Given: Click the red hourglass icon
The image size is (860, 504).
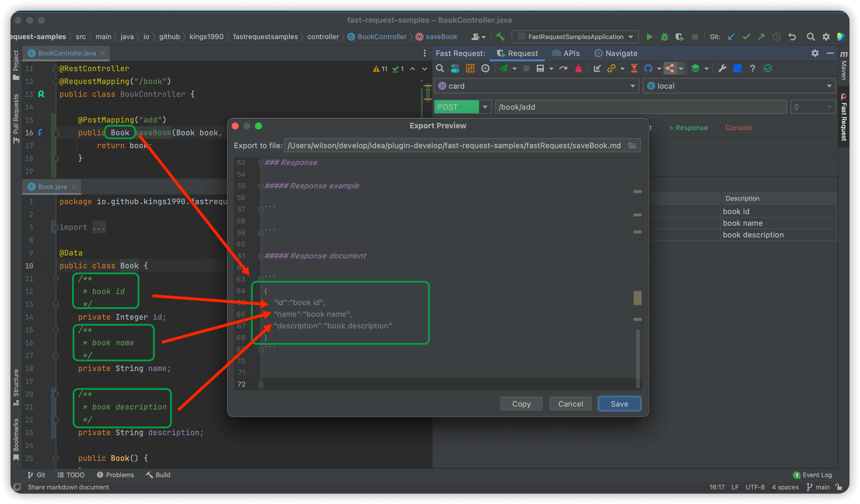Looking at the screenshot, I should (634, 69).
